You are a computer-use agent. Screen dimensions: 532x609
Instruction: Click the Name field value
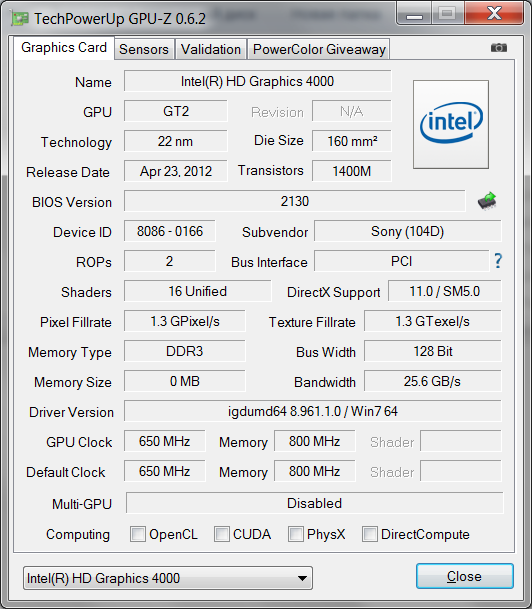tap(257, 81)
